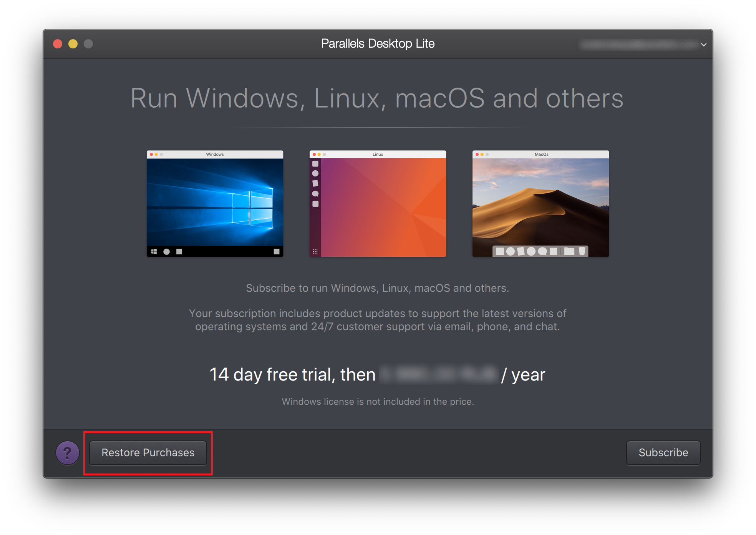Select the MacOs preview thumbnail
The image size is (756, 535).
(x=540, y=203)
